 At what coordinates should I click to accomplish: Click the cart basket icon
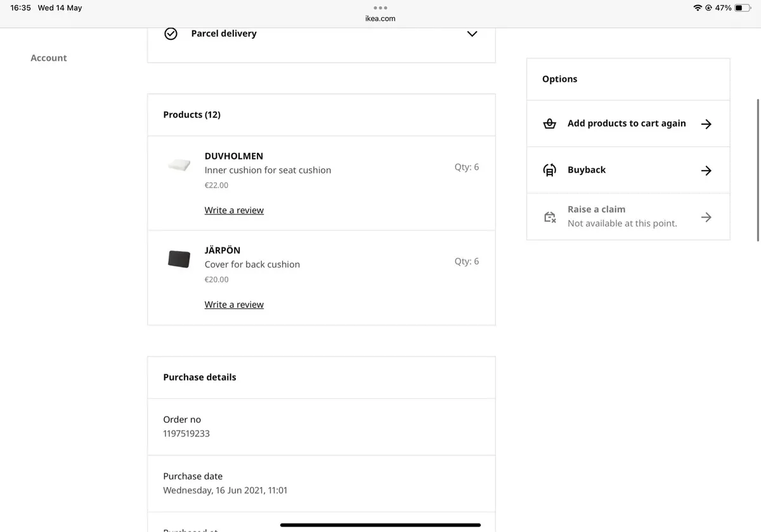[550, 124]
